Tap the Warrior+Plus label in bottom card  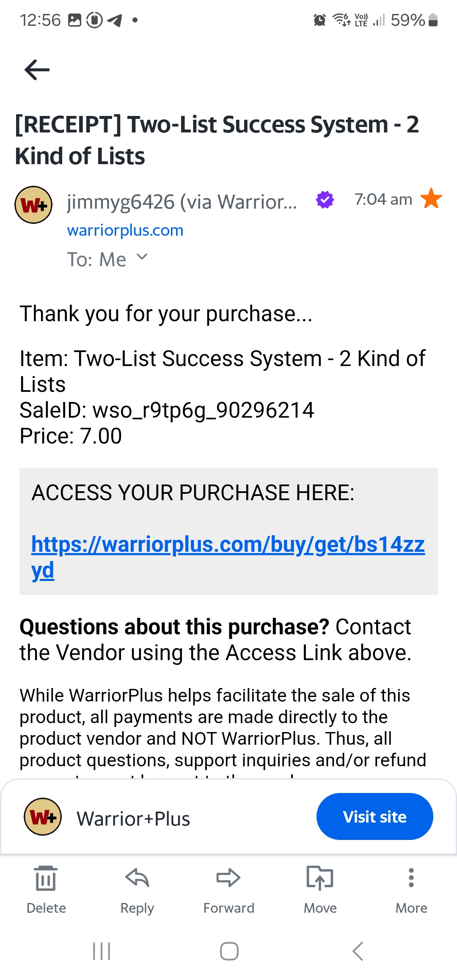(x=133, y=819)
